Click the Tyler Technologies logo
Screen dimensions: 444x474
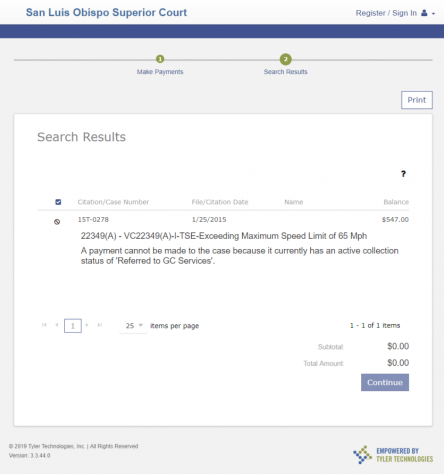point(393,455)
